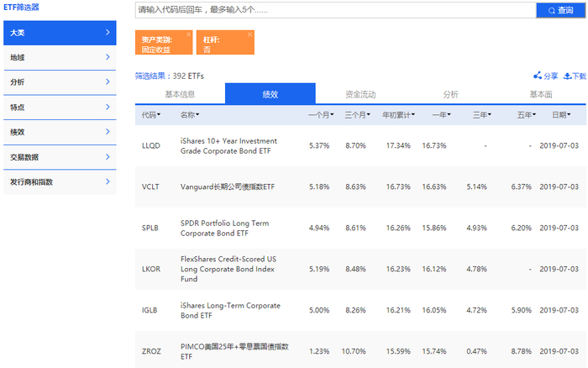Sort by the 三个月 column

tap(357, 115)
